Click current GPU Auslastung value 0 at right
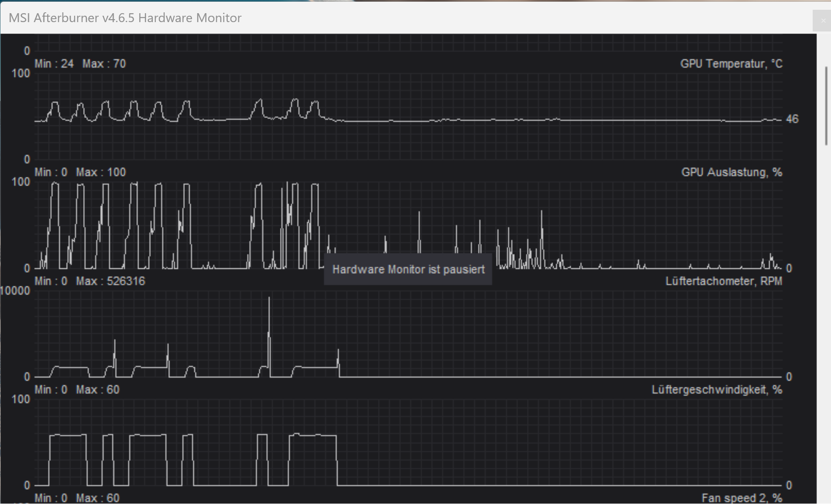The image size is (831, 504). 789,268
